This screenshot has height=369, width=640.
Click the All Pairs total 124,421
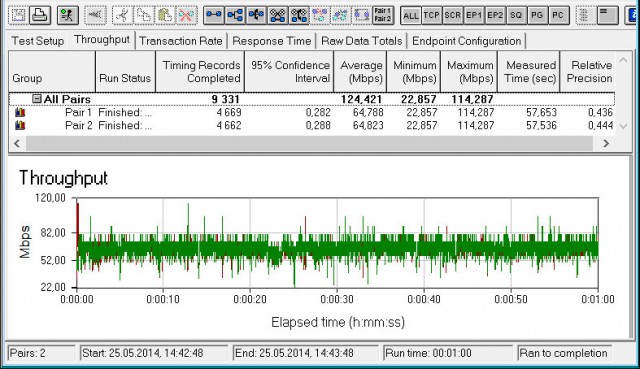[361, 99]
